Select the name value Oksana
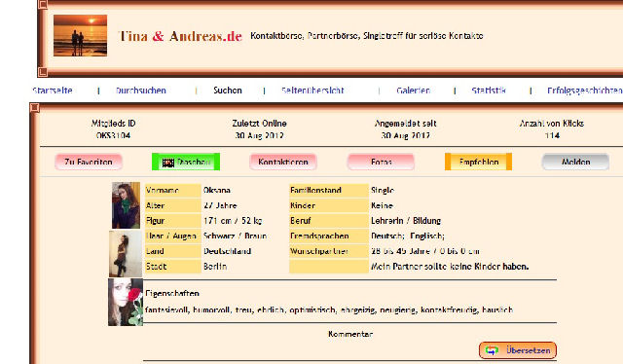This screenshot has width=623, height=364. [217, 191]
